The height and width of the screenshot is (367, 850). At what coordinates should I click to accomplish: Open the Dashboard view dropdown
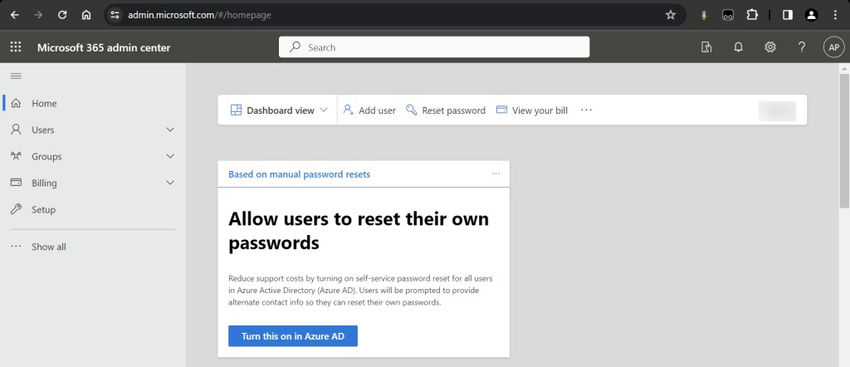(279, 110)
